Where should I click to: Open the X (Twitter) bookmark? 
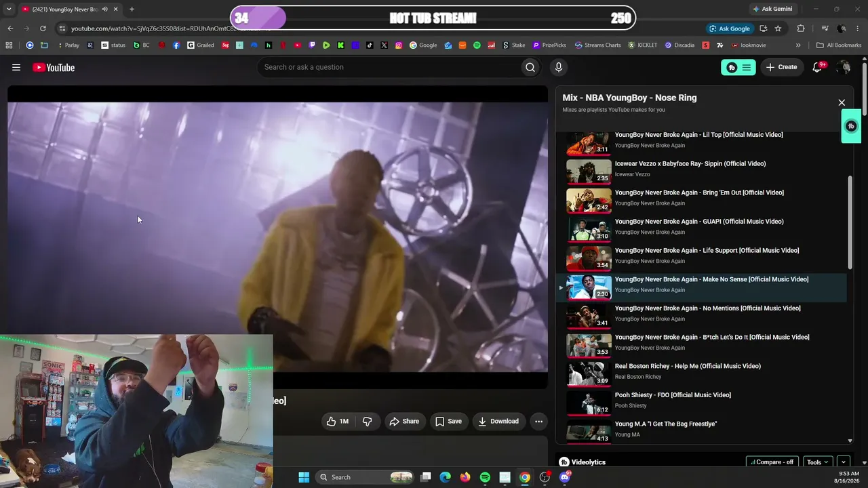[384, 45]
